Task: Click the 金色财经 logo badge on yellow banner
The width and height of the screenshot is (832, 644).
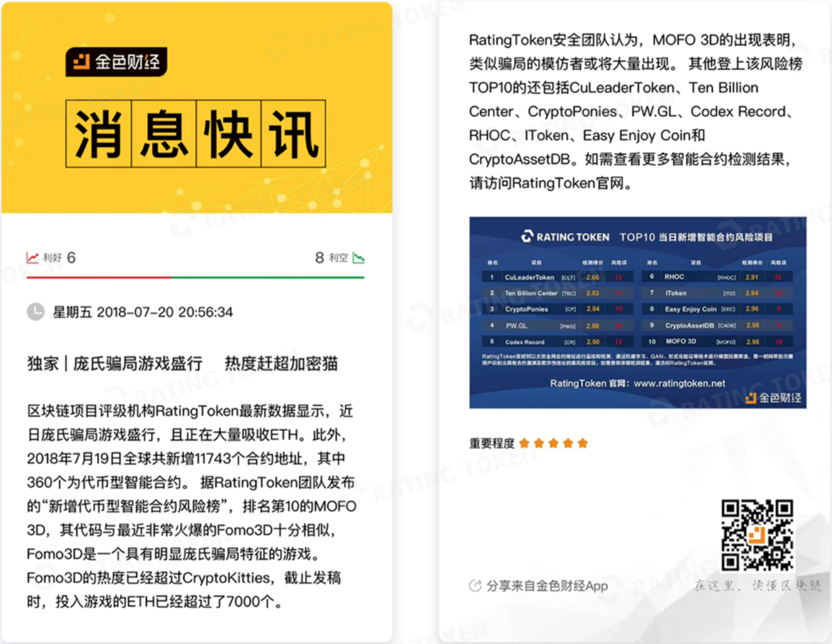Action: (x=116, y=61)
